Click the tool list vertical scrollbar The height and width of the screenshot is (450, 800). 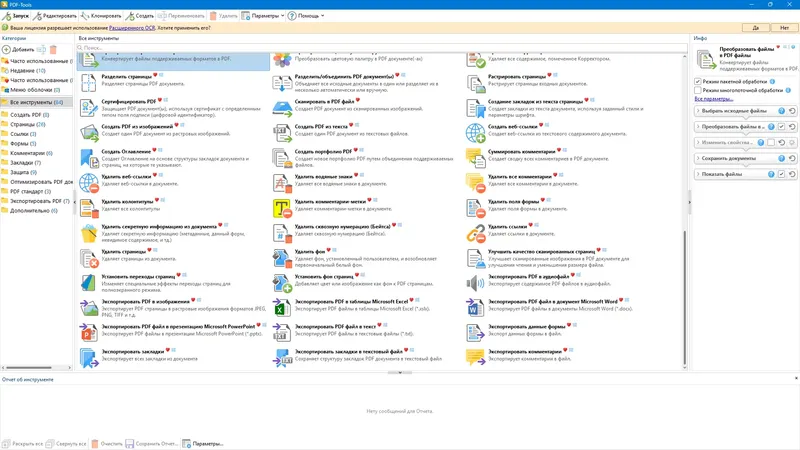click(685, 297)
